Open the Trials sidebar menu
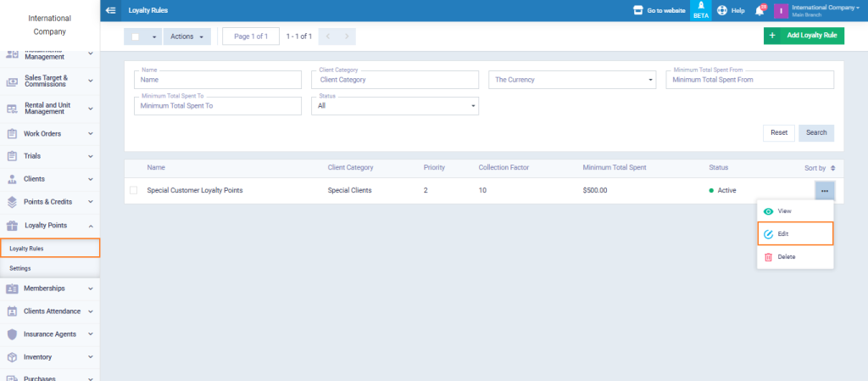Screen dimensions: 868x381 (50, 156)
